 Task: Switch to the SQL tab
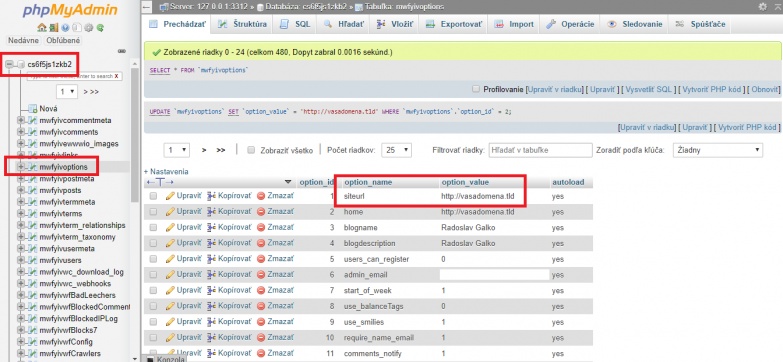point(296,24)
